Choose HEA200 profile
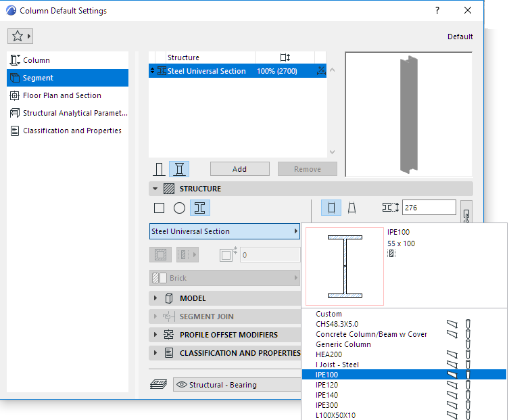This screenshot has width=509, height=420. point(404,354)
